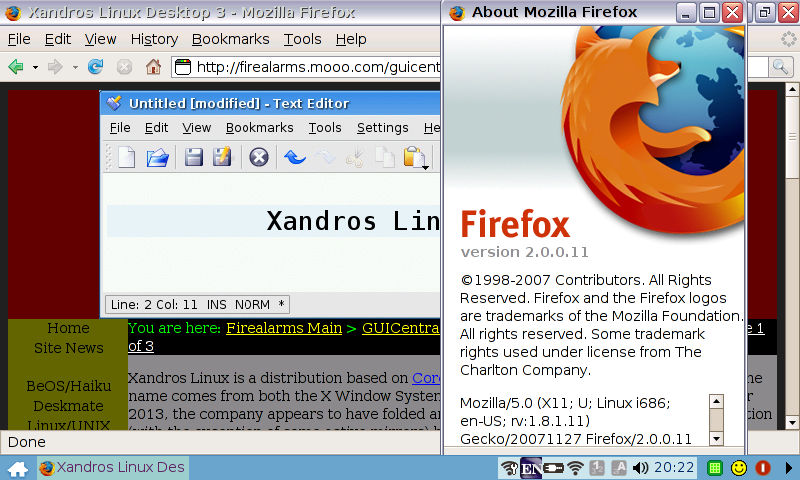Follow the Firealarms Main breadcrumb link

point(284,328)
